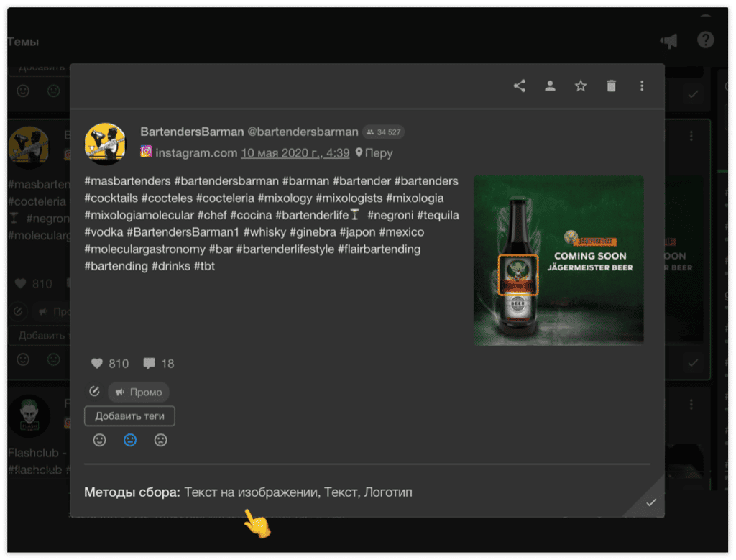
Task: Click the Instagram logo icon beside instagram.com
Action: tap(147, 152)
